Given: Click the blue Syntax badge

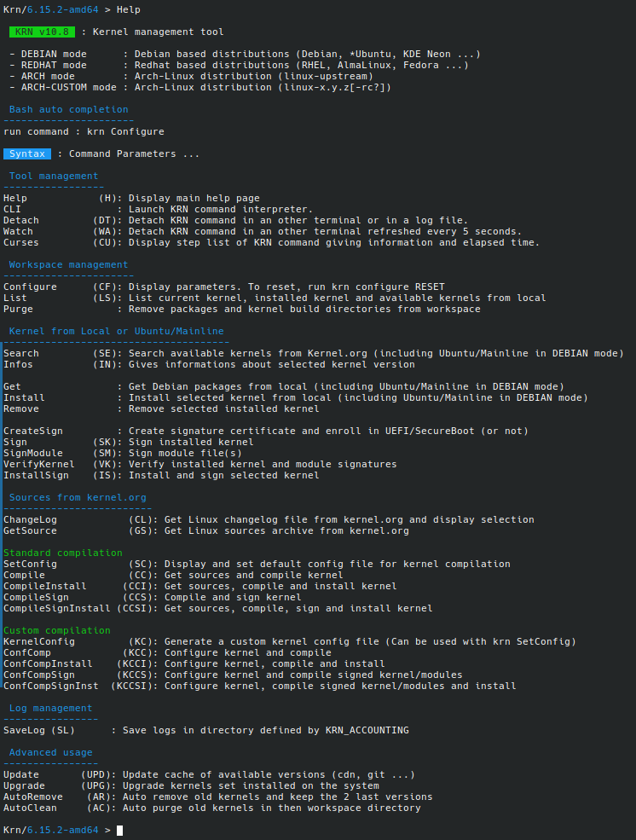Looking at the screenshot, I should [27, 154].
